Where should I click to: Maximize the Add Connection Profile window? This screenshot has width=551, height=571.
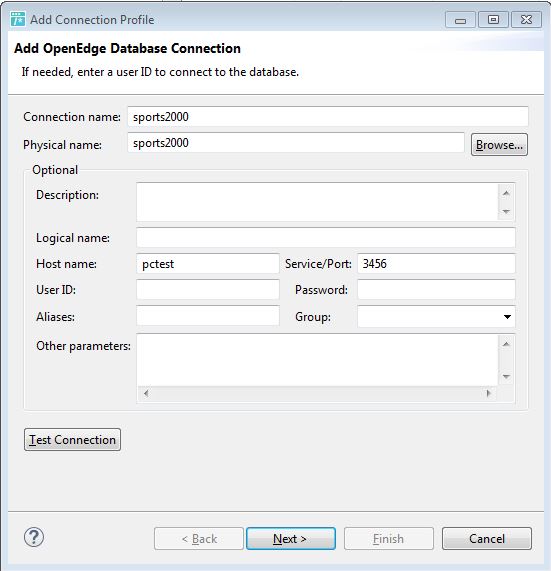(x=493, y=19)
